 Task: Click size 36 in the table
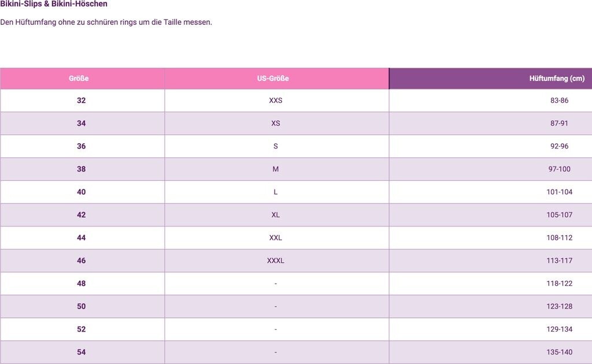click(81, 146)
